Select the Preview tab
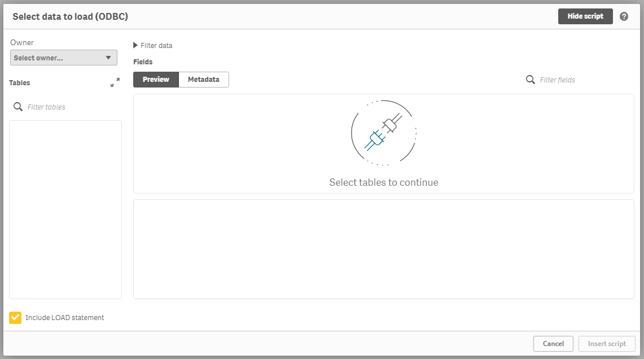The width and height of the screenshot is (644, 359). click(156, 80)
